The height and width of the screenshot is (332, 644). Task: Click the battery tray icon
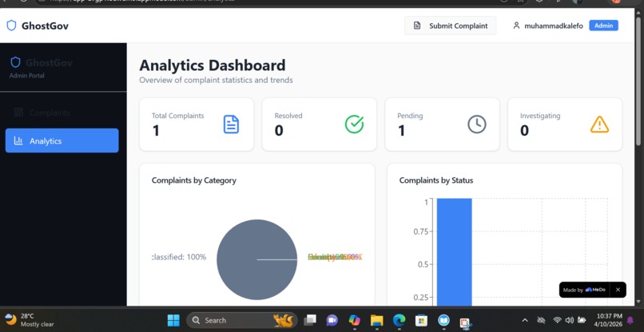click(582, 320)
